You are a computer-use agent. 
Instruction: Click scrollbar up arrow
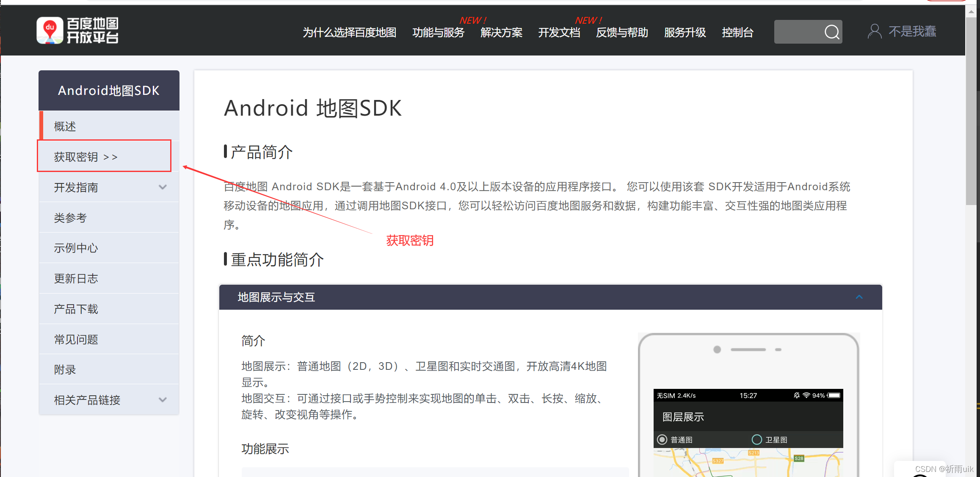pyautogui.click(x=971, y=12)
